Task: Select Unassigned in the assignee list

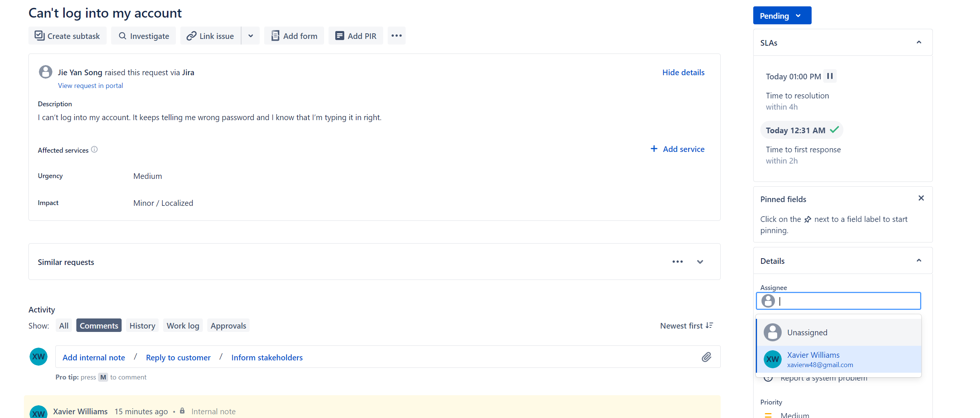Action: tap(839, 332)
